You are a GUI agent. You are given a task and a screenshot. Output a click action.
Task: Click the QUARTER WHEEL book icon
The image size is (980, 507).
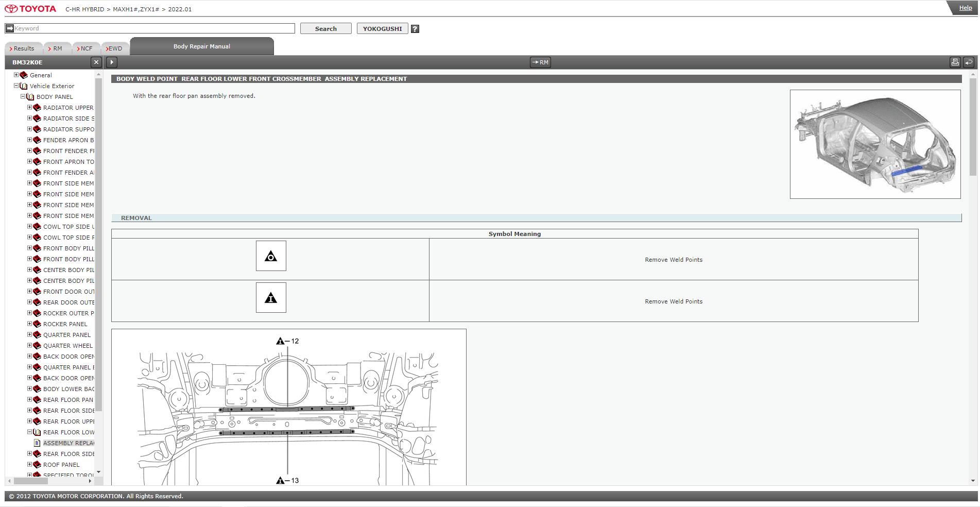pos(37,346)
